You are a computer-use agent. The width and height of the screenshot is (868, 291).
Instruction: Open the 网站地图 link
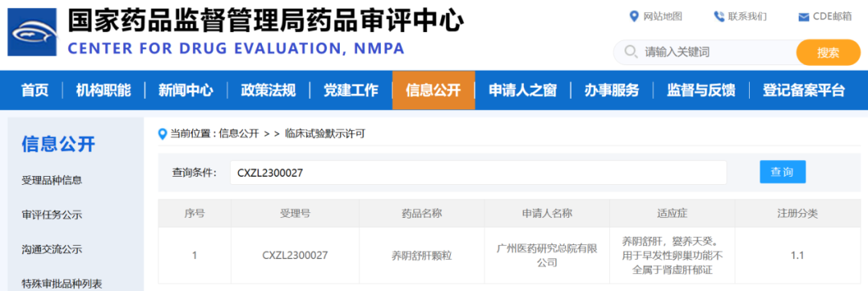pyautogui.click(x=662, y=17)
